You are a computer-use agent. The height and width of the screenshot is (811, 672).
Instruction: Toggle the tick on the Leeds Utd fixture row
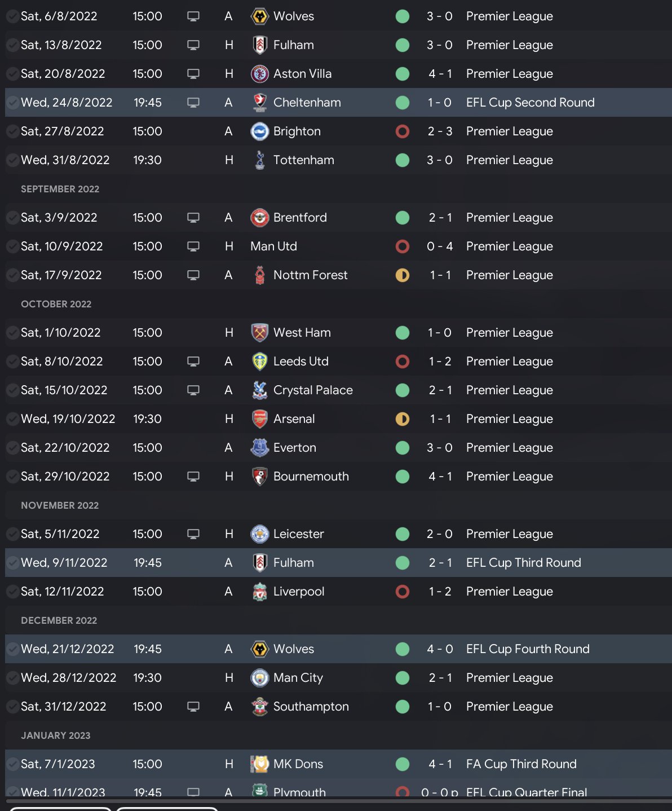pos(12,362)
